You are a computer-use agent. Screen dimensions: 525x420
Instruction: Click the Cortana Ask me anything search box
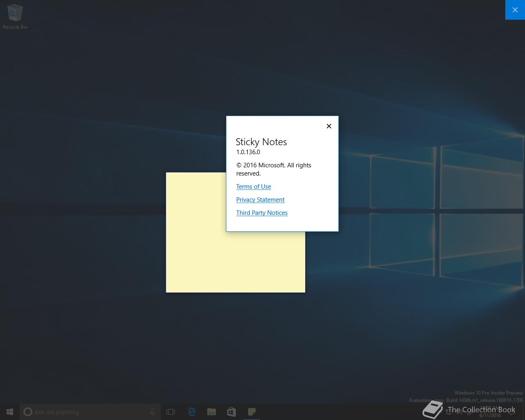(90, 412)
